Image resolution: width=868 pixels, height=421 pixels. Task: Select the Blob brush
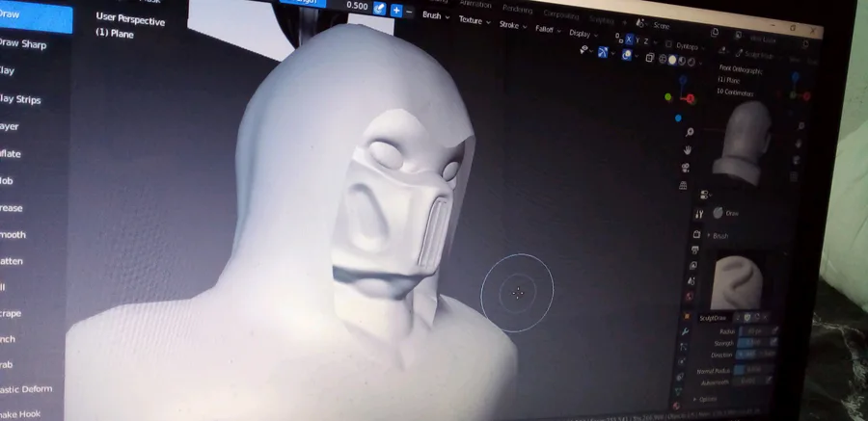tap(8, 181)
